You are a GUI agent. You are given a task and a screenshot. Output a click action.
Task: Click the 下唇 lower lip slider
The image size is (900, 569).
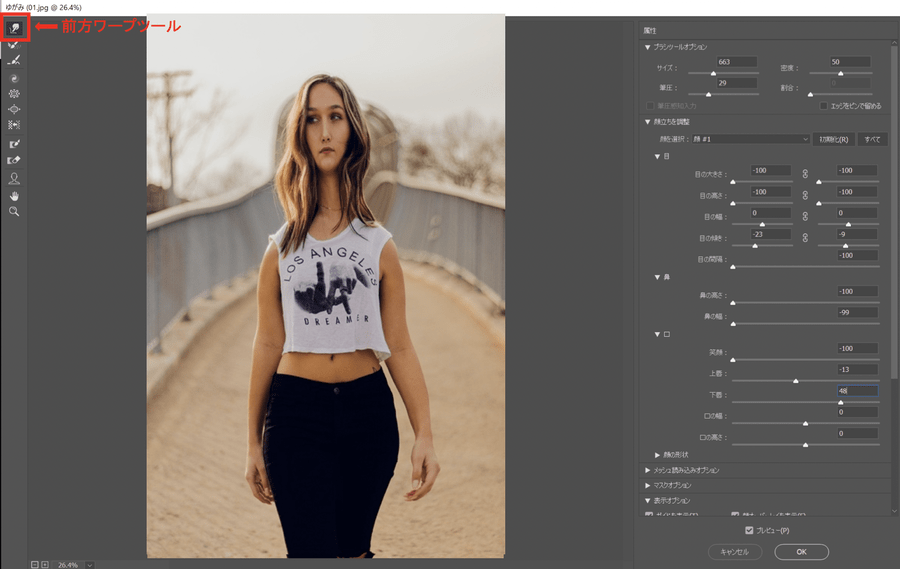click(x=805, y=402)
